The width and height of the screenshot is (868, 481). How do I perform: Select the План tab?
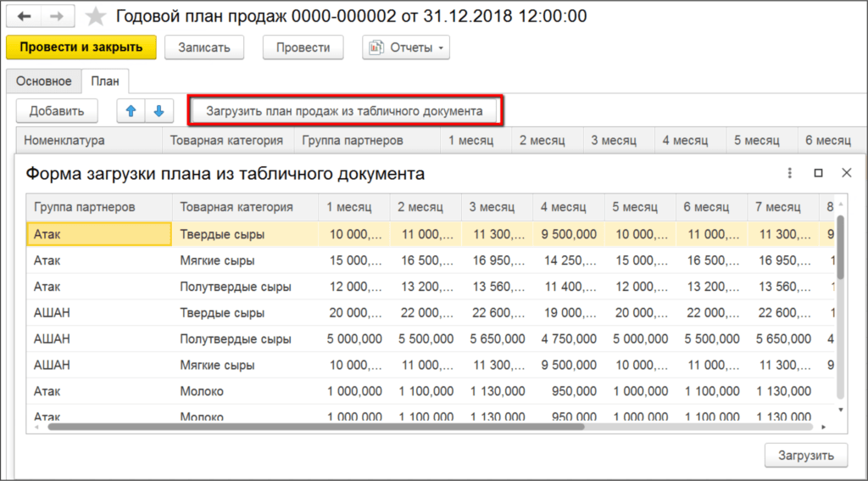pyautogui.click(x=105, y=81)
